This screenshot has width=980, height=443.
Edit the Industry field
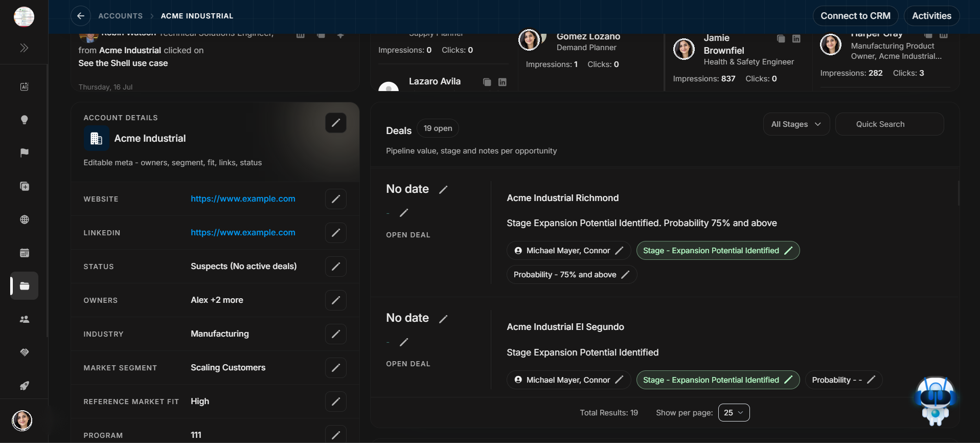point(336,334)
